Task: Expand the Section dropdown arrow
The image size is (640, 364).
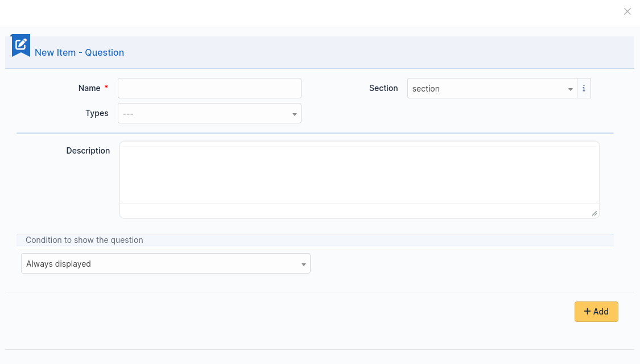Action: [x=570, y=89]
